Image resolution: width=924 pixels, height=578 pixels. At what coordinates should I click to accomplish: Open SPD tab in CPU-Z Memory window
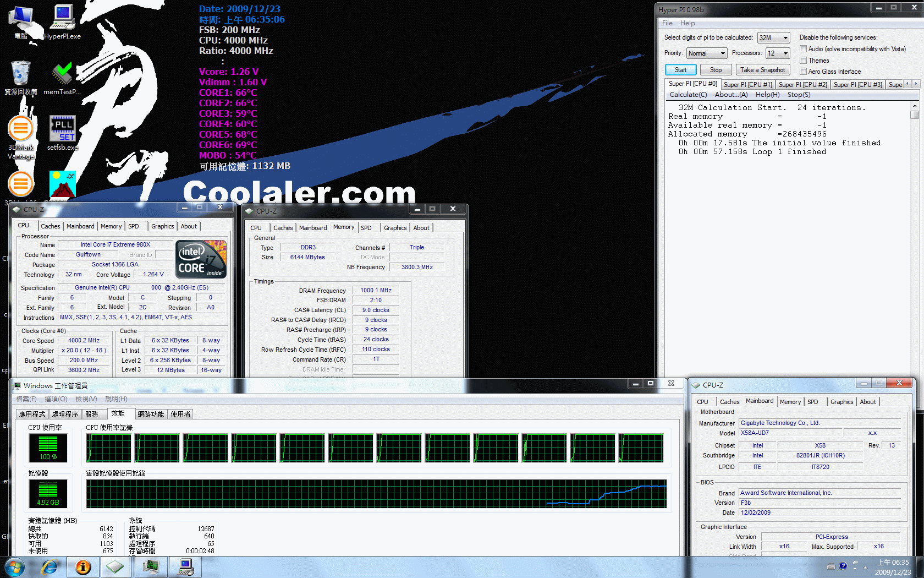tap(366, 228)
